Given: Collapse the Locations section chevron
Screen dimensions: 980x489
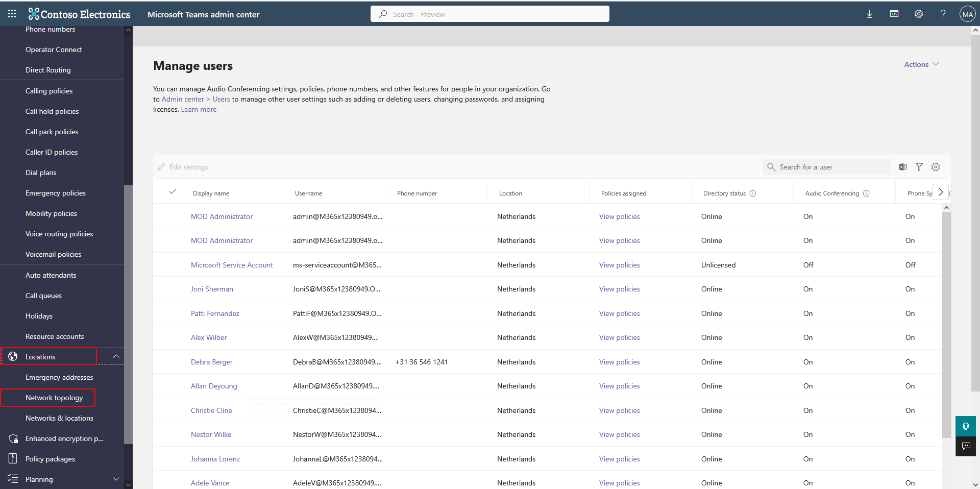Looking at the screenshot, I should (x=116, y=356).
